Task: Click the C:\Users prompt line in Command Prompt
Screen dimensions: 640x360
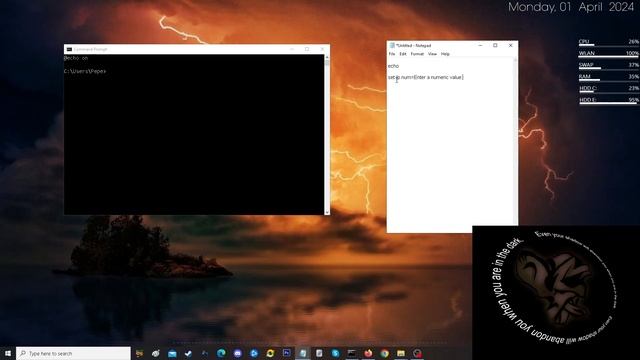Action: (x=85, y=71)
